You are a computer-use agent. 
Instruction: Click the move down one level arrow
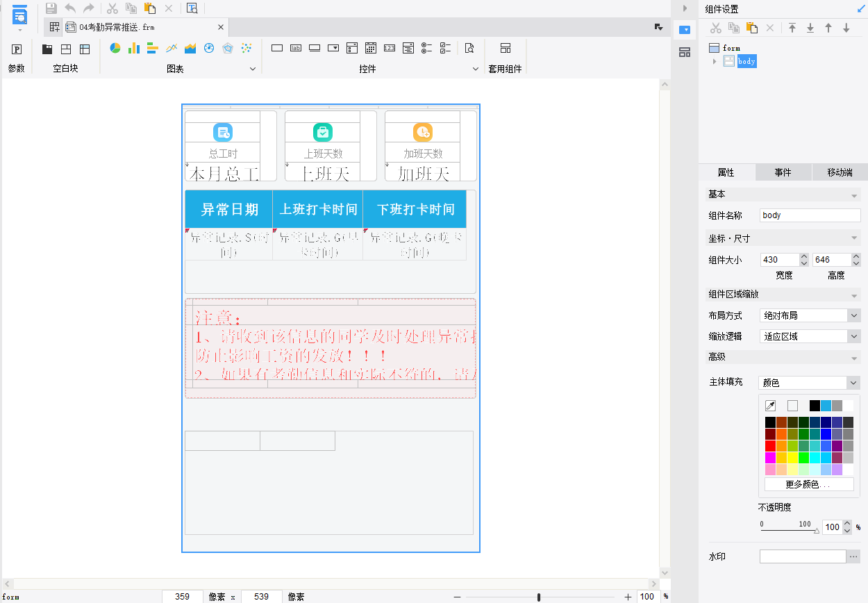[846, 28]
